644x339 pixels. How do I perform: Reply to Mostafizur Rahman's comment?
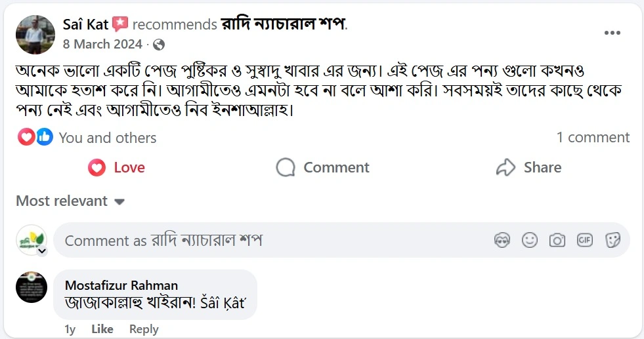coord(144,329)
